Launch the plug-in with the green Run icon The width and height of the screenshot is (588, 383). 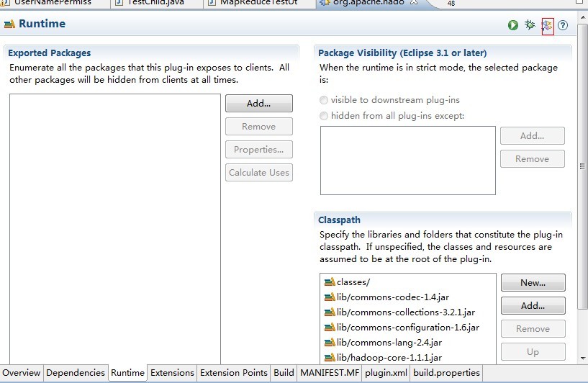click(x=512, y=25)
